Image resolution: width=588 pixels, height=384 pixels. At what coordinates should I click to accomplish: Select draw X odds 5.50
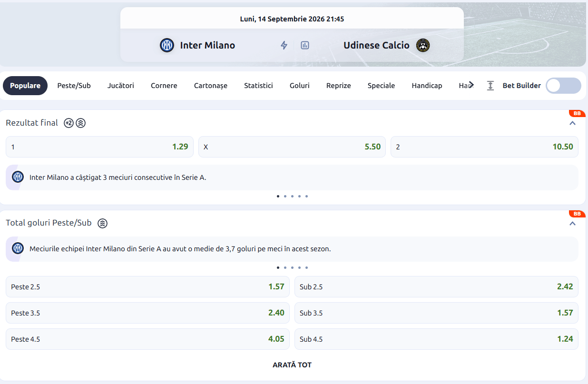pyautogui.click(x=292, y=147)
